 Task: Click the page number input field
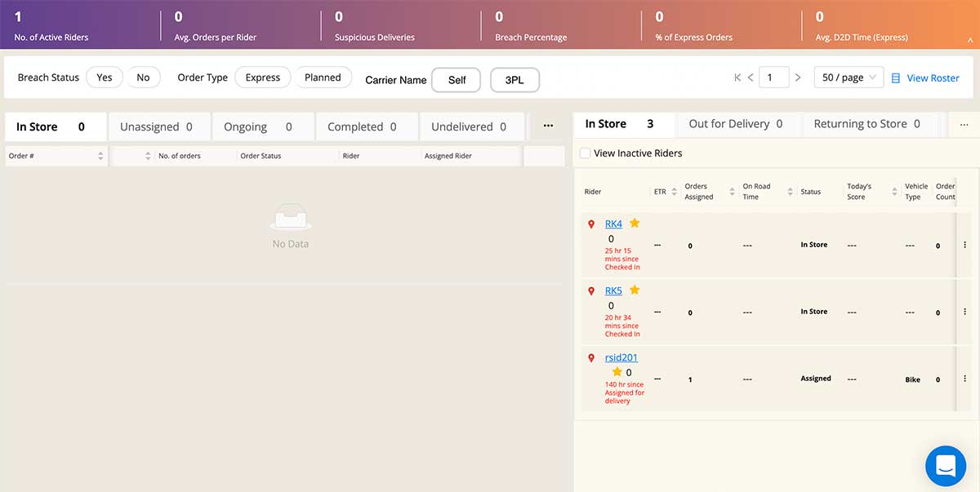click(x=775, y=78)
